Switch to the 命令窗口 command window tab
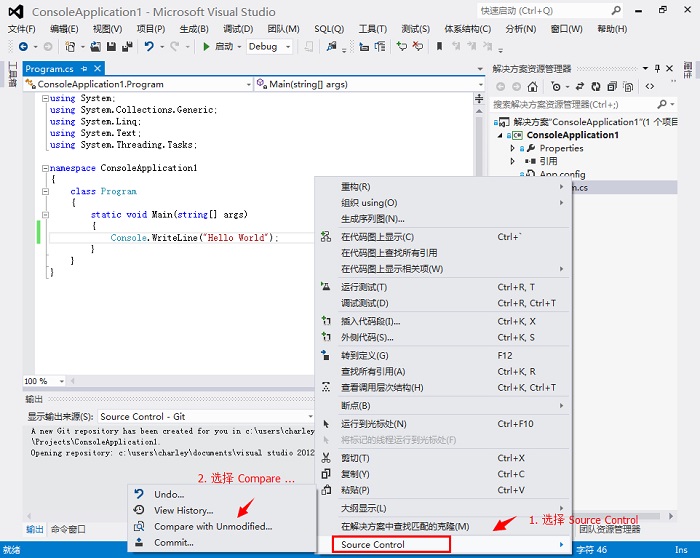700x558 pixels. pos(68,529)
